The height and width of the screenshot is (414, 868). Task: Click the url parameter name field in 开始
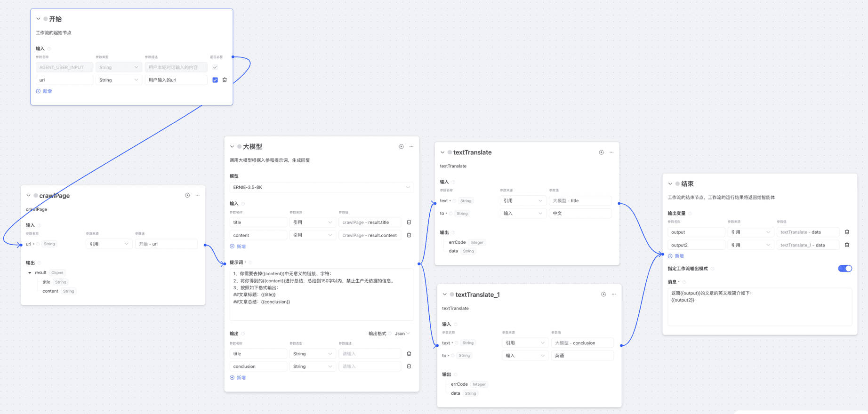[64, 80]
